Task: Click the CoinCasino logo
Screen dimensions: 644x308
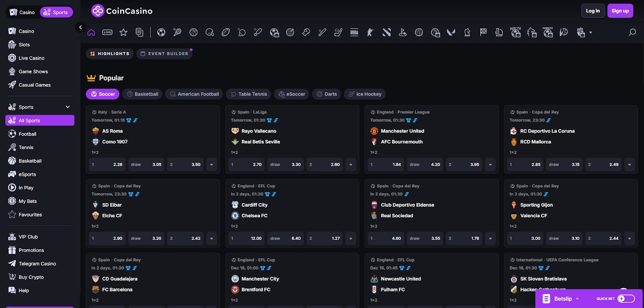Action: 122,11
